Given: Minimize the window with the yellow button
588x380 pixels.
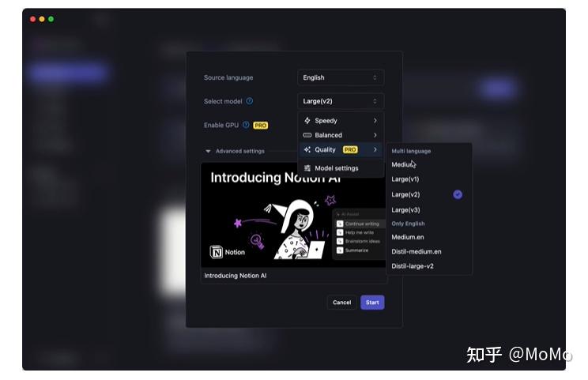Looking at the screenshot, I should click(x=42, y=19).
